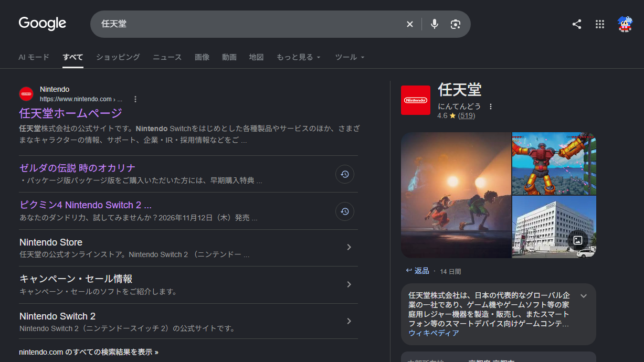Screen dimensions: 644x362
Task: Click history icon beside ピクミン4 result
Action: tap(345, 211)
